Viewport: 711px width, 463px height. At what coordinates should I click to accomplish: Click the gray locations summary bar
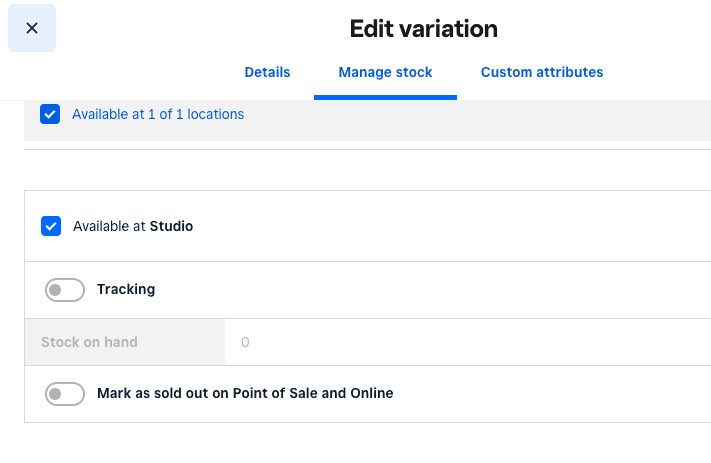click(450, 118)
